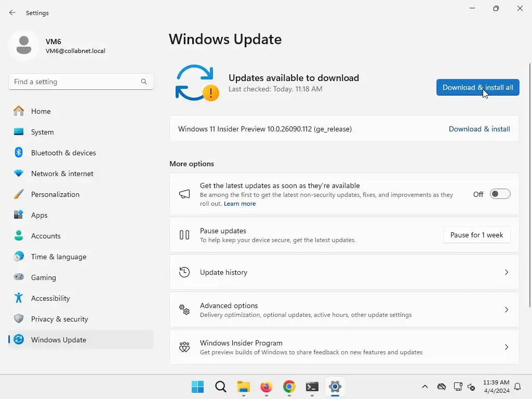Click the cloud sync tray icon
The height and width of the screenshot is (399, 532).
(x=442, y=387)
